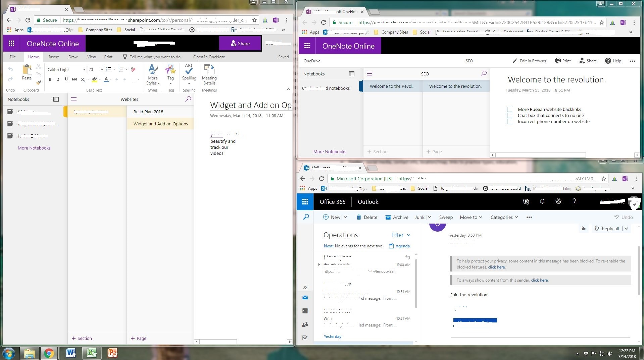Viewport: 644px width, 360px height.
Task: Open the File menu in OneNote
Action: click(13, 57)
